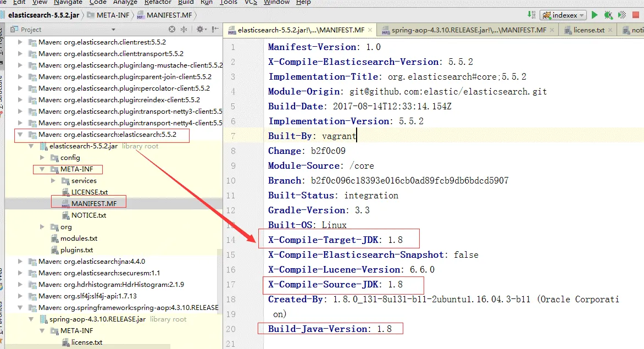Click MANIFEST.MF breadcrumb in navigation bar
Screen dimensions: 644x349
[x=164, y=15]
